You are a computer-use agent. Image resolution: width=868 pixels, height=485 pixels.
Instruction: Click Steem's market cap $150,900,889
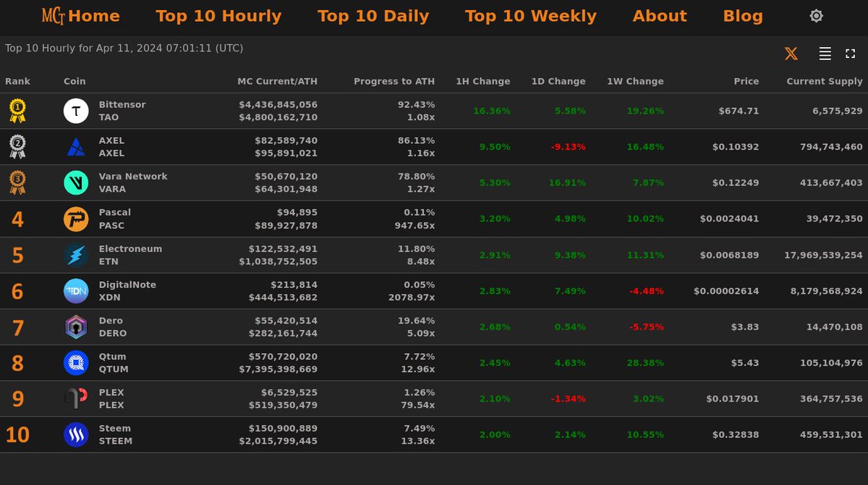click(283, 428)
